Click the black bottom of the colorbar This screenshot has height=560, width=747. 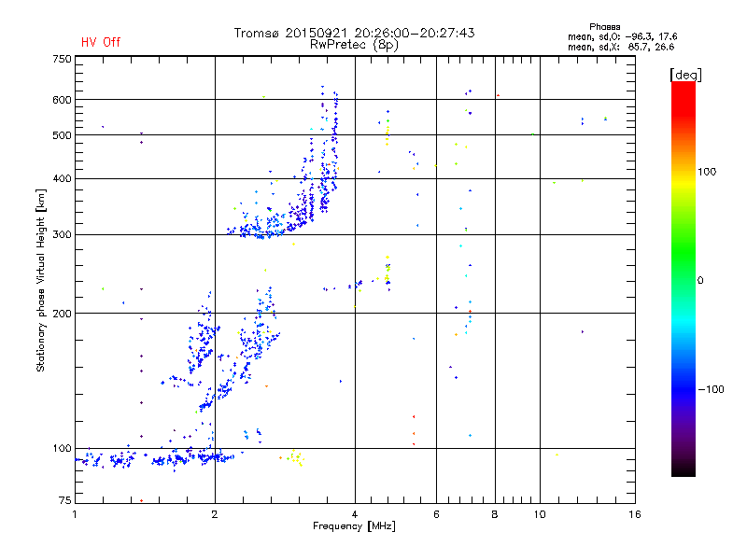click(x=684, y=469)
